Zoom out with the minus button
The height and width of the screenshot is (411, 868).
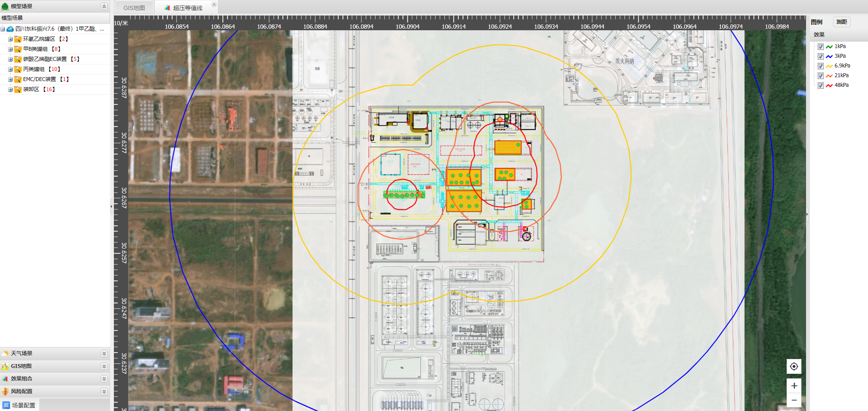794,400
